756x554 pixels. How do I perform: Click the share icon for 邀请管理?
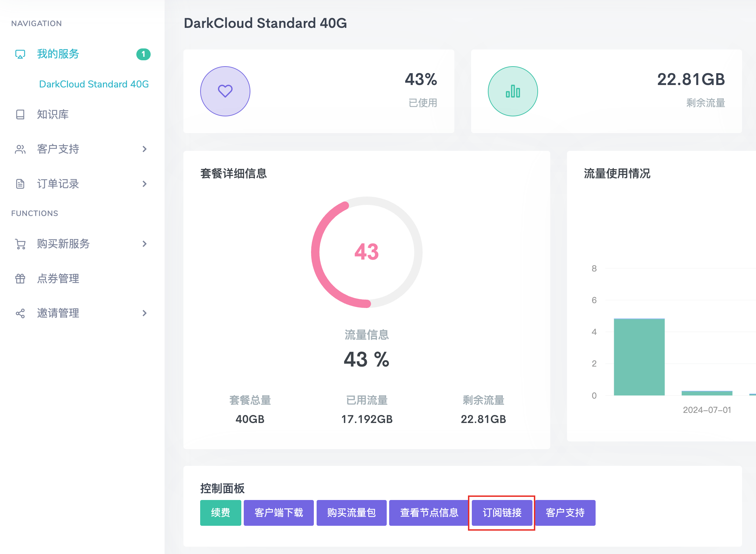pos(20,313)
